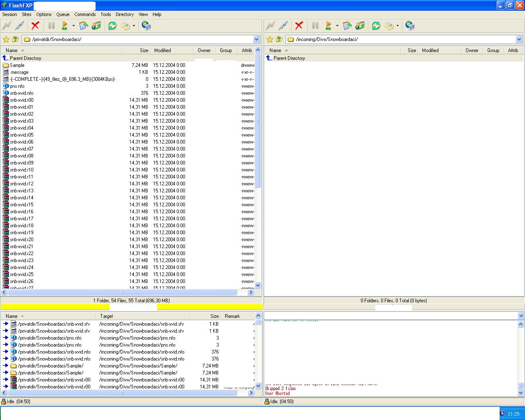Open bookmarks star icon in left pane
Image resolution: width=525 pixels, height=420 pixels.
(6, 39)
